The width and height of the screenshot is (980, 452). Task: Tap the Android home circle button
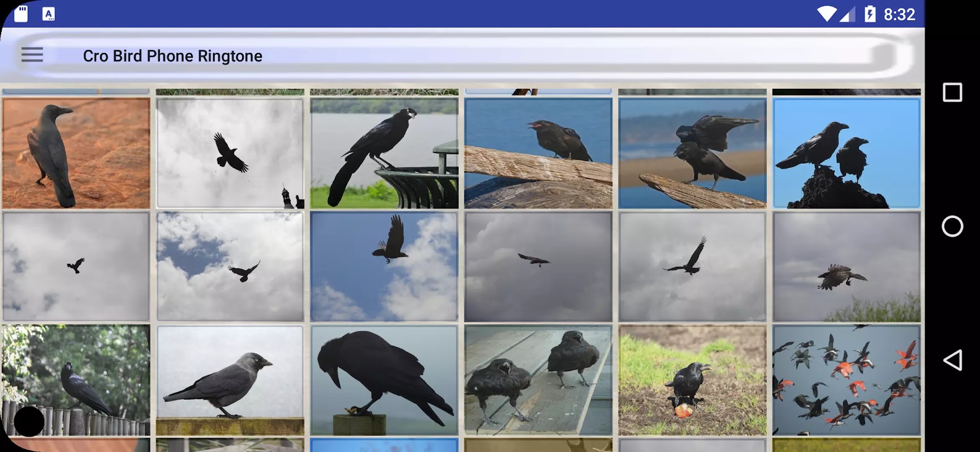pos(952,226)
